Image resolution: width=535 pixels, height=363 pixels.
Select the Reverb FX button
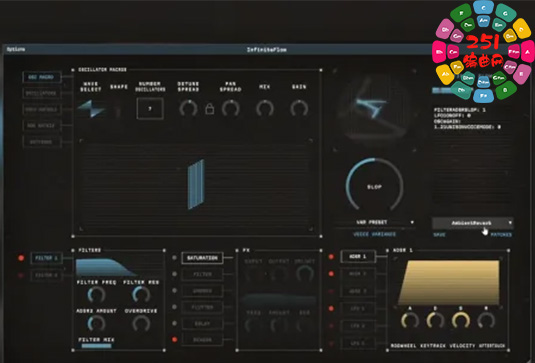pyautogui.click(x=202, y=340)
